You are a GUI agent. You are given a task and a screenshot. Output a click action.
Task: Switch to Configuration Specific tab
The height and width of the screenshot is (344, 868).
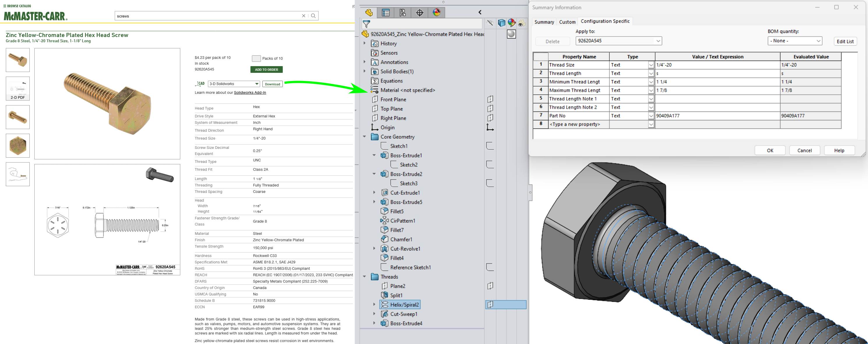click(x=605, y=21)
